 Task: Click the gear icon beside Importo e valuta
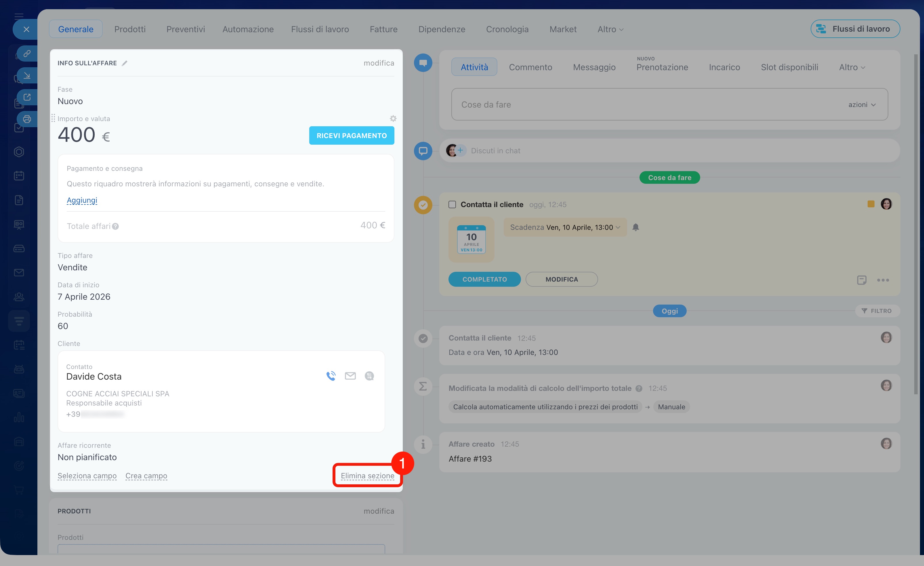[x=393, y=118]
